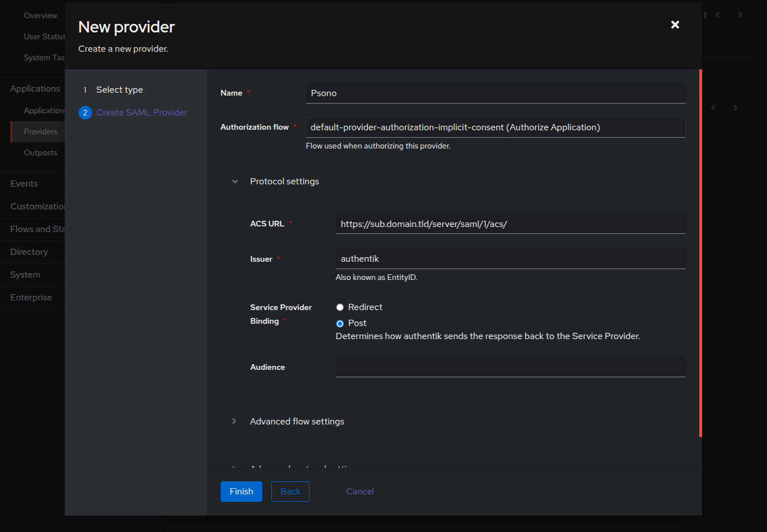Expand the Enterprise sidebar section
The width and height of the screenshot is (767, 532).
pyautogui.click(x=31, y=298)
